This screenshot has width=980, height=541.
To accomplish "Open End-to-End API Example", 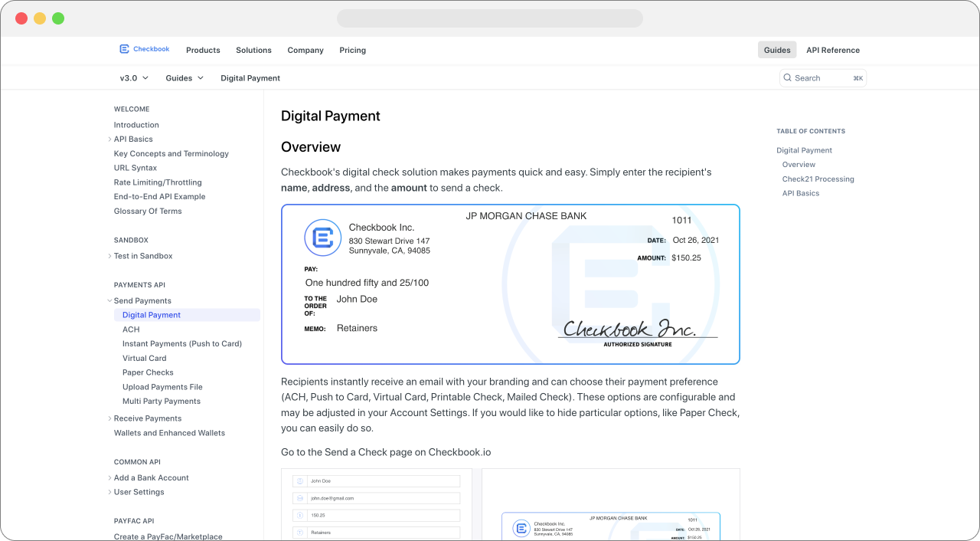I will (x=159, y=197).
